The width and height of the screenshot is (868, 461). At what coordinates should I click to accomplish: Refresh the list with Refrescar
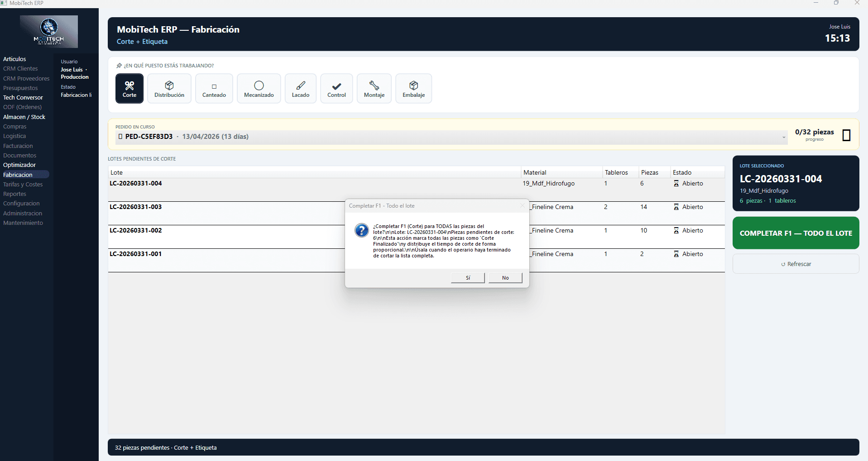[x=796, y=264]
